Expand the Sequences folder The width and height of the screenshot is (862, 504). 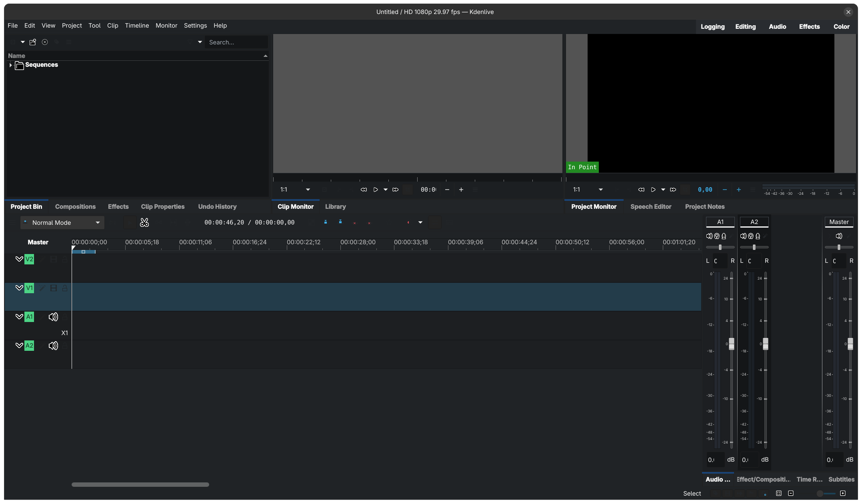[10, 65]
